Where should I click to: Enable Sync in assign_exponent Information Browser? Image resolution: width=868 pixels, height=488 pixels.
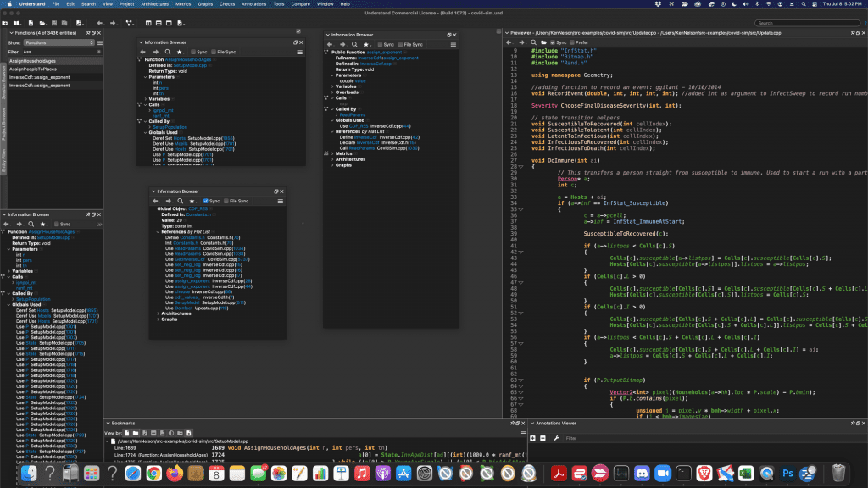[381, 44]
